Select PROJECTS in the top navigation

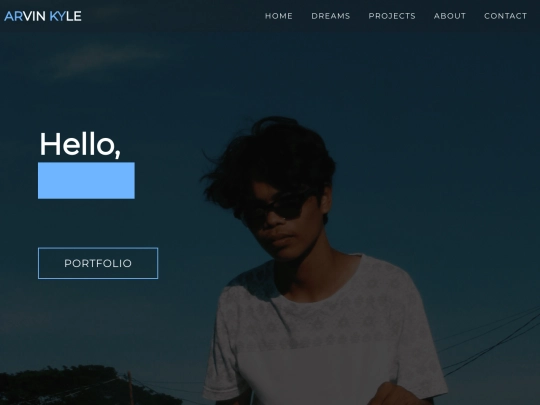(x=392, y=16)
